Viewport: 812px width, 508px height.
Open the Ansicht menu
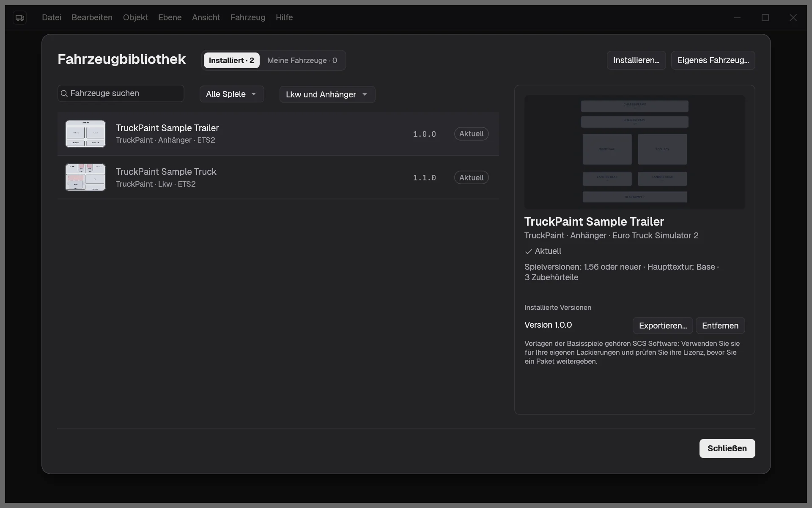tap(206, 17)
